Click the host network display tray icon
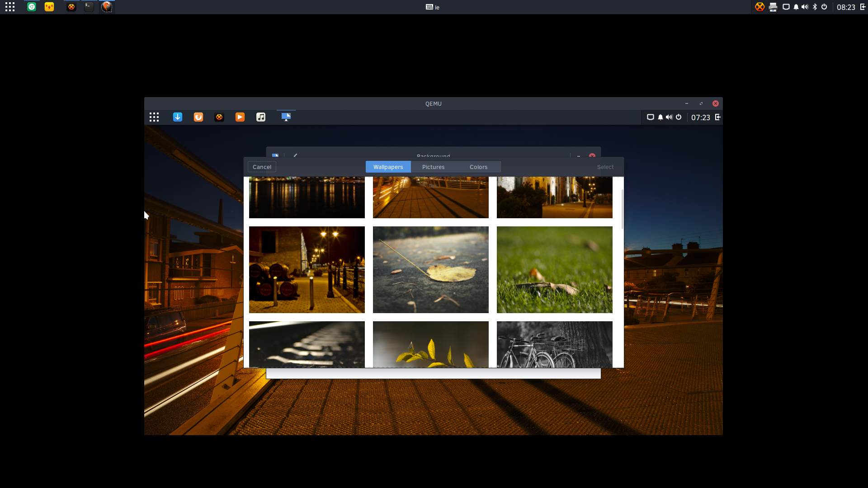Image resolution: width=868 pixels, height=488 pixels. [786, 7]
